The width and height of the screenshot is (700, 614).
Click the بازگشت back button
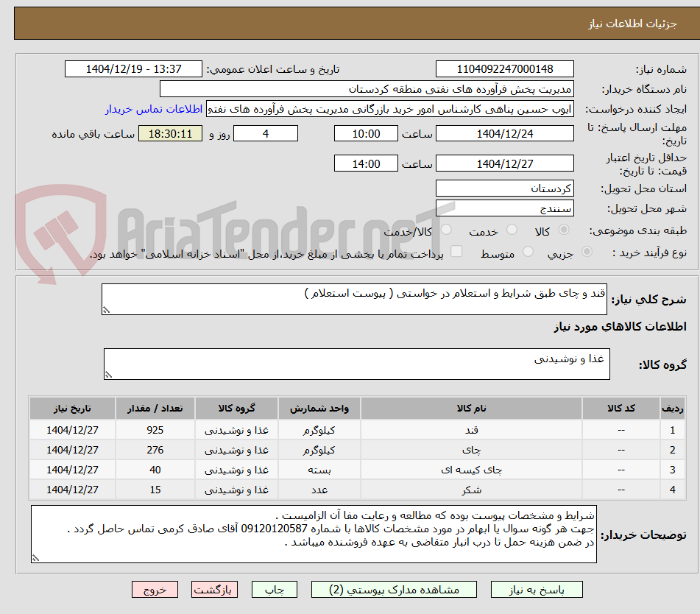click(214, 590)
